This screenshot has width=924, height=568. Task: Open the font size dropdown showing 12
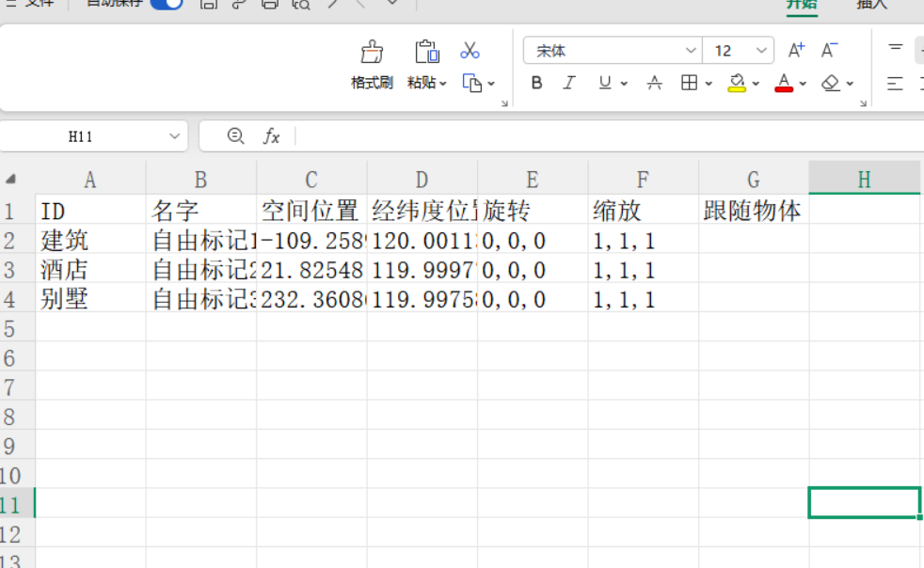click(761, 51)
